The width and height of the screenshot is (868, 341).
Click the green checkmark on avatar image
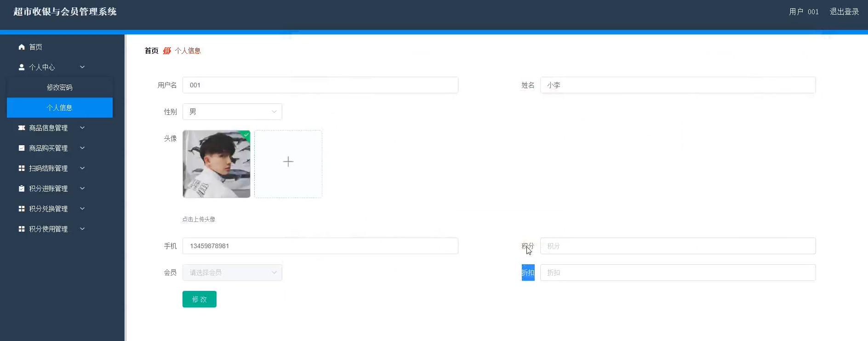(x=246, y=135)
